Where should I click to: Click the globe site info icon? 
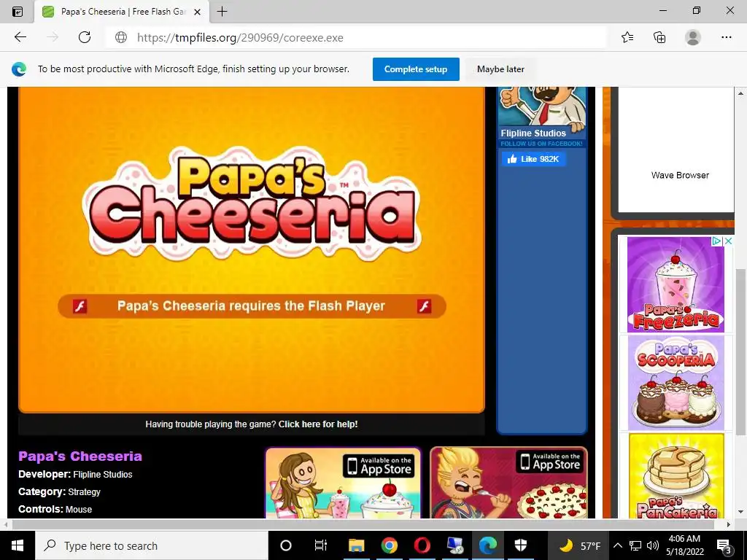pos(121,38)
